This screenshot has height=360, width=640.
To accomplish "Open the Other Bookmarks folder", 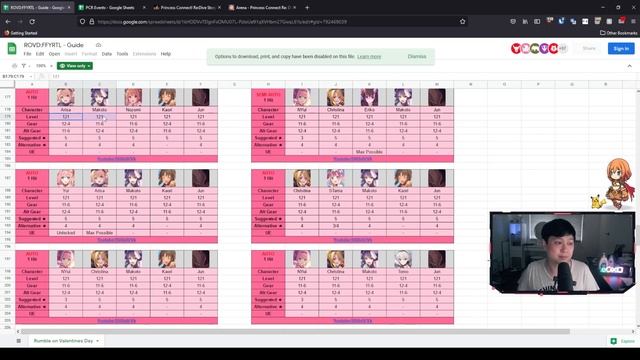I will tap(618, 33).
